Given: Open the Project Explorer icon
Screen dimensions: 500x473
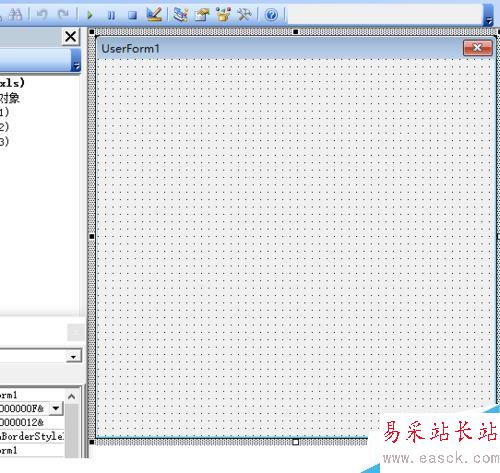Looking at the screenshot, I should [x=181, y=15].
